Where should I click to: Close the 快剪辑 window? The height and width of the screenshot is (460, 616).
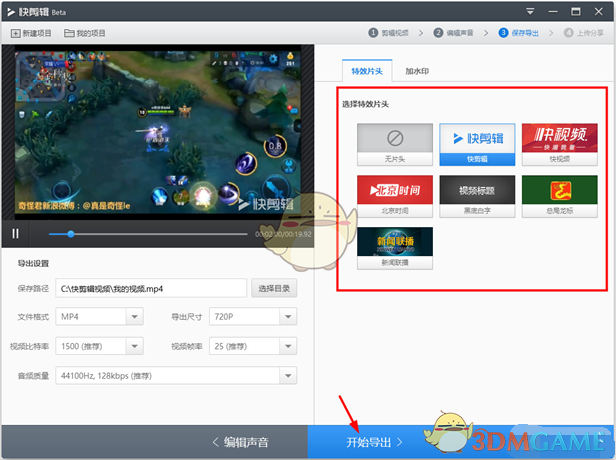599,11
